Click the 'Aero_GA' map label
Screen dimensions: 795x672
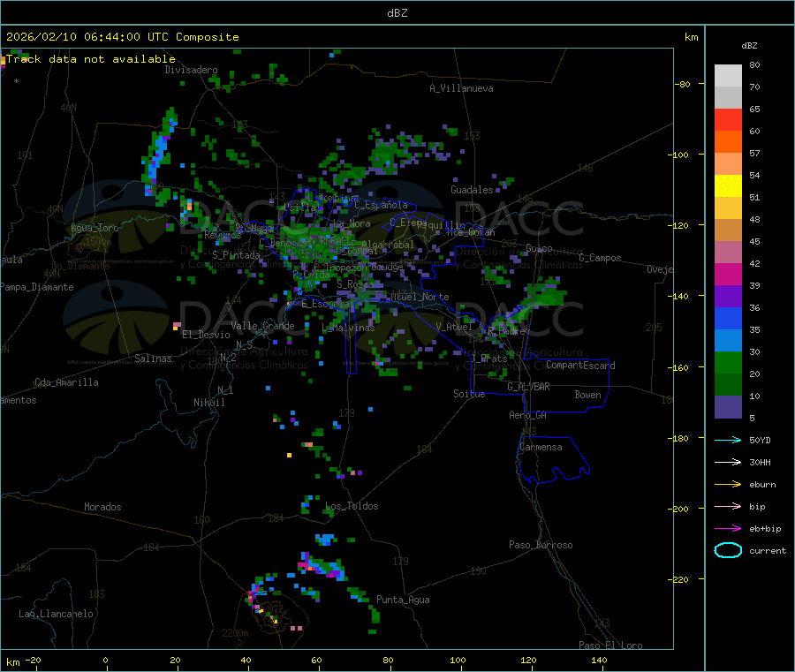528,415
